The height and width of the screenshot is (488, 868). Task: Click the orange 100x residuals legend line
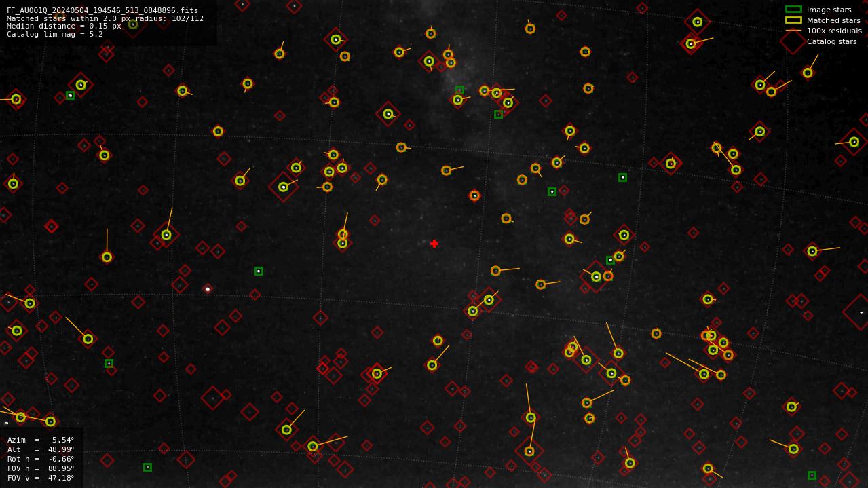pyautogui.click(x=793, y=31)
